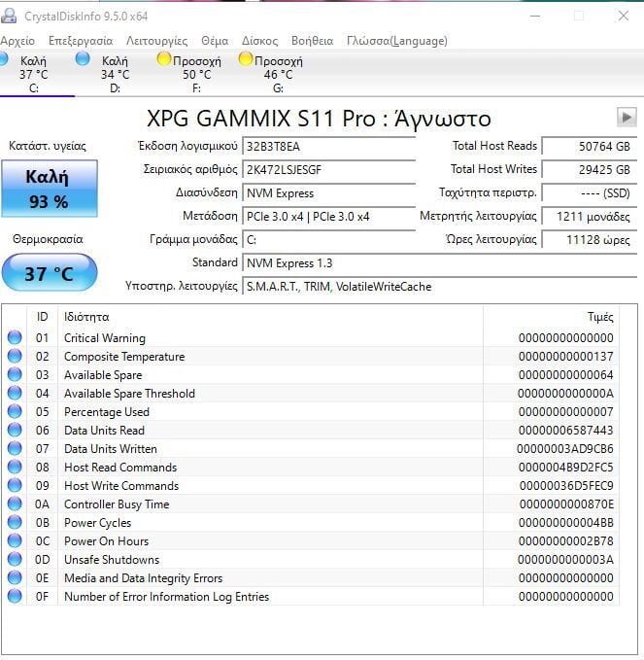This screenshot has width=644, height=660.
Task: Click status orb of Data Units Read row
Action: coord(15,430)
